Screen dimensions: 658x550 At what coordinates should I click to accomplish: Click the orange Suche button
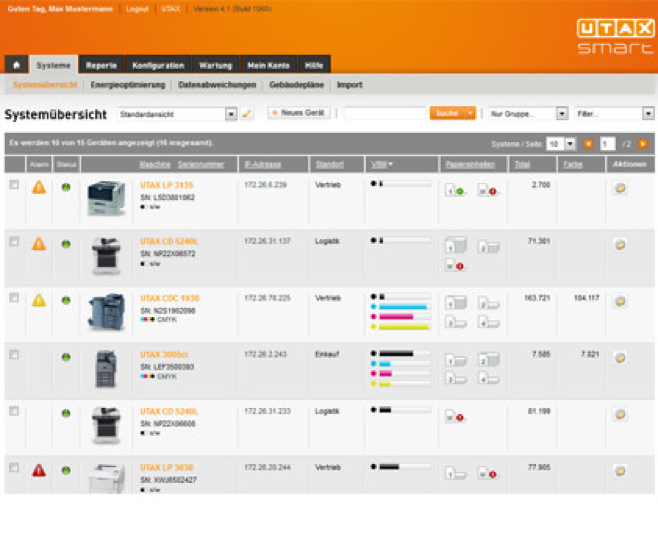447,113
